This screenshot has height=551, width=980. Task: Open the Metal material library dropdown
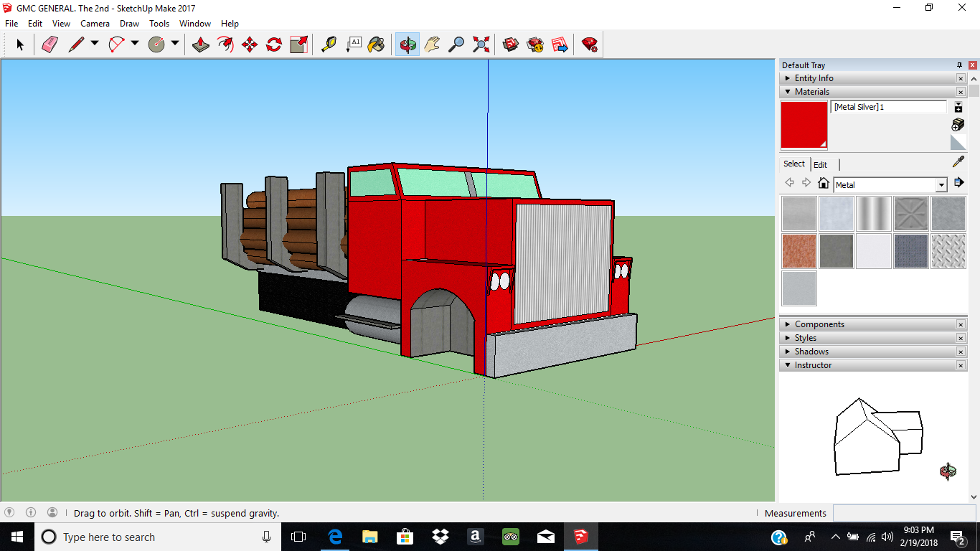(x=941, y=185)
